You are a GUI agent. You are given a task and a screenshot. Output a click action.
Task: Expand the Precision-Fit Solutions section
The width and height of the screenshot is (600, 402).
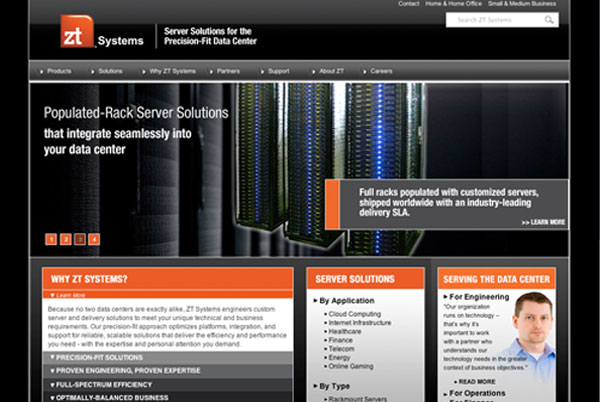click(x=99, y=357)
